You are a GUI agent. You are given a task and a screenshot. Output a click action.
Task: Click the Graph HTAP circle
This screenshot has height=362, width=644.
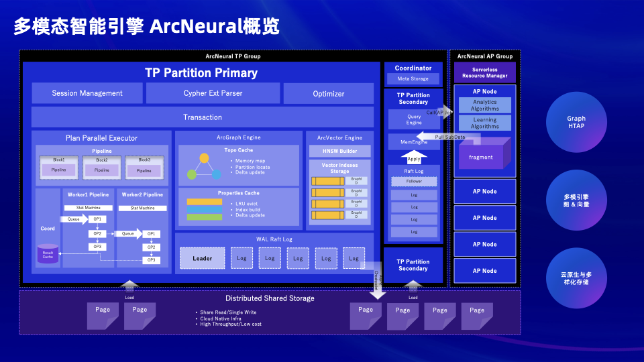pos(576,122)
